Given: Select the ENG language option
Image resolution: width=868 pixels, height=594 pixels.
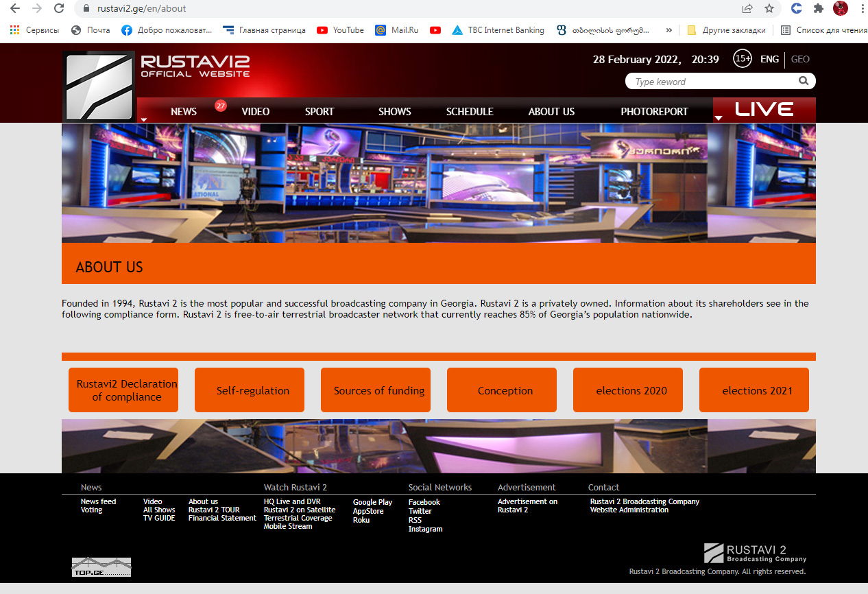Looking at the screenshot, I should click(x=769, y=59).
